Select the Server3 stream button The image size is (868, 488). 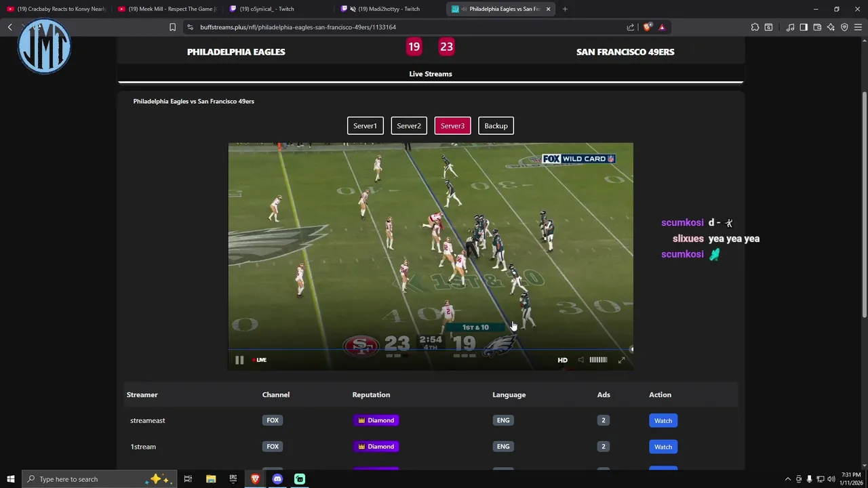click(452, 126)
